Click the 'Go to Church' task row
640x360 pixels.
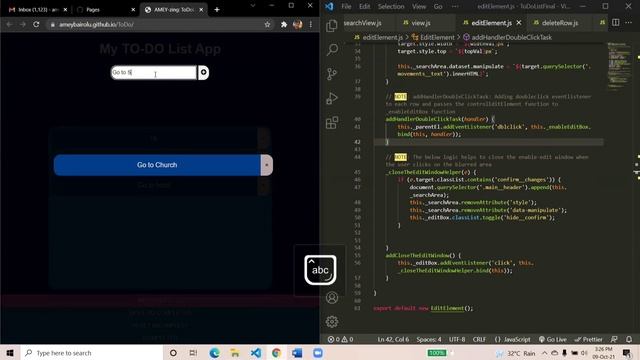pyautogui.click(x=157, y=165)
